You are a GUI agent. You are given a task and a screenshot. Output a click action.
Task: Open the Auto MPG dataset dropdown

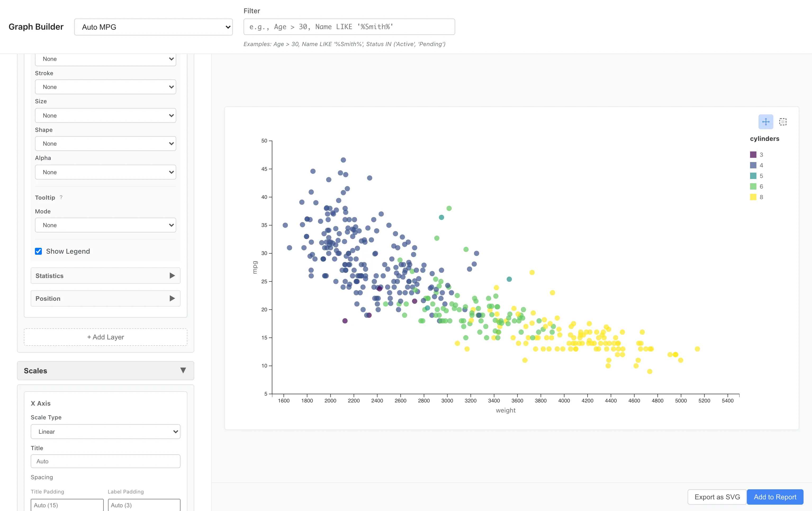154,27
